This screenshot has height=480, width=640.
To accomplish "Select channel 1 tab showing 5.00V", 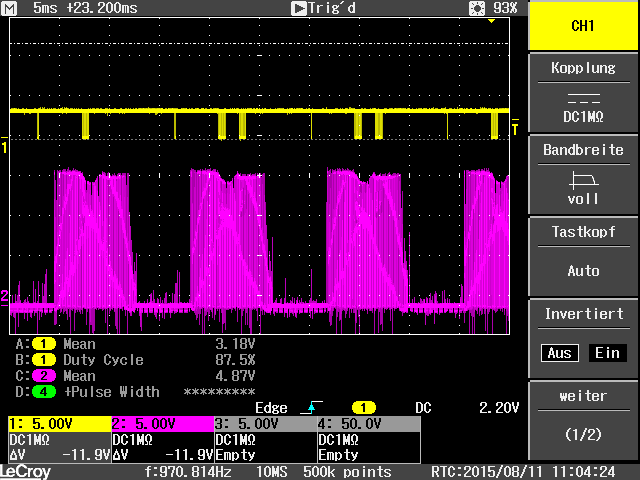I will click(60, 424).
